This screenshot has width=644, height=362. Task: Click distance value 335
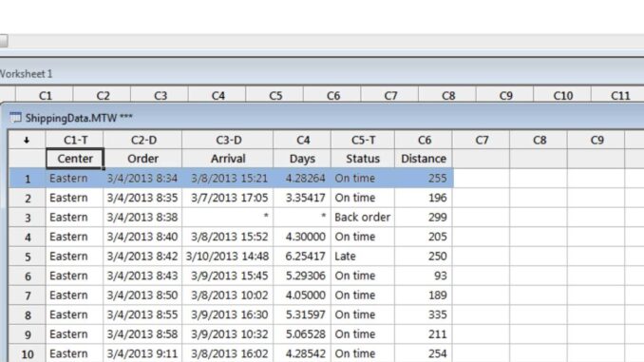coord(424,314)
